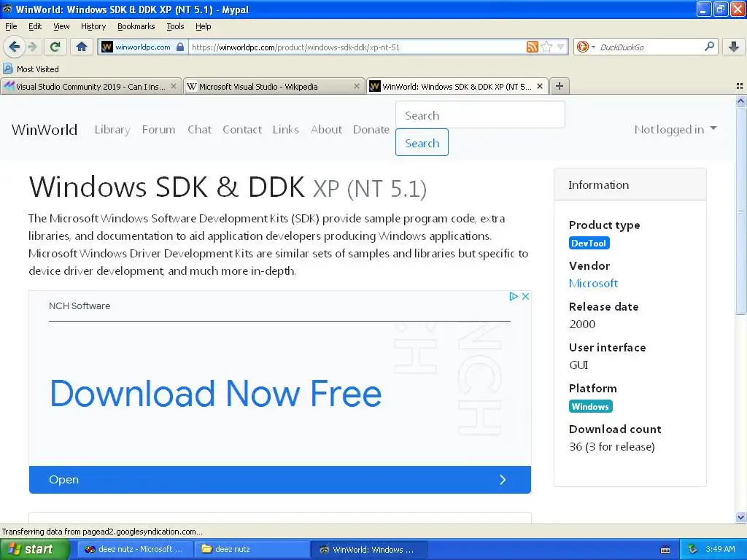Click the DevTool product type badge
The height and width of the screenshot is (560, 747).
point(589,244)
